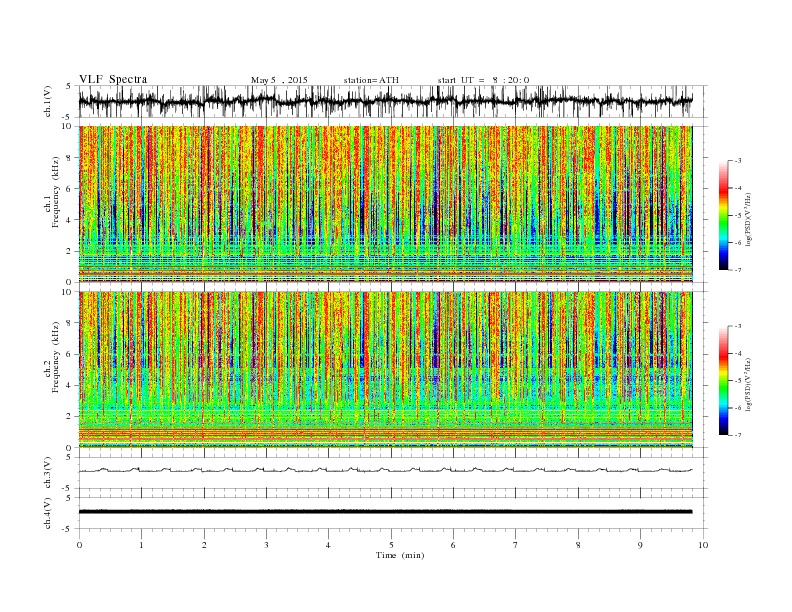Click time axis tick label 10
The width and height of the screenshot is (792, 612).
[x=703, y=545]
